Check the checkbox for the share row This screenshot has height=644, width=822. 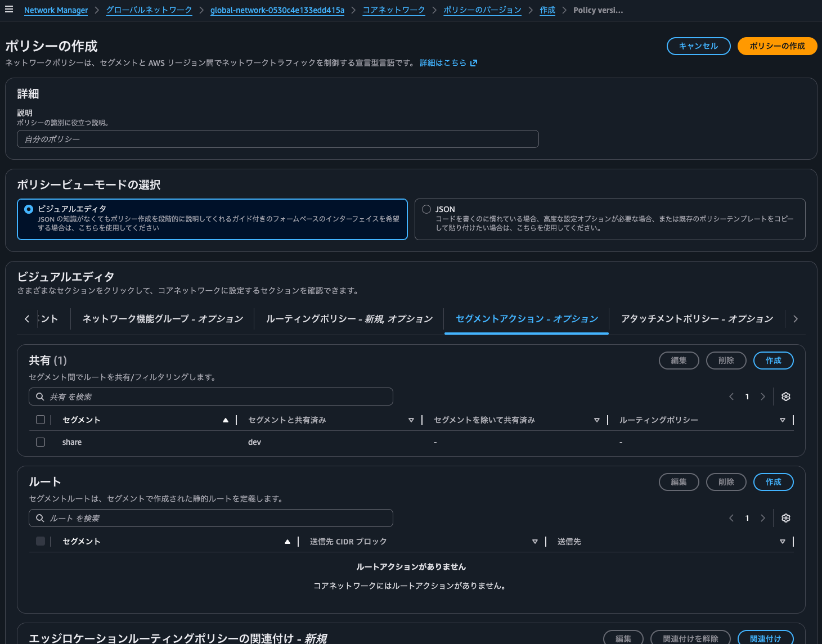(x=40, y=442)
